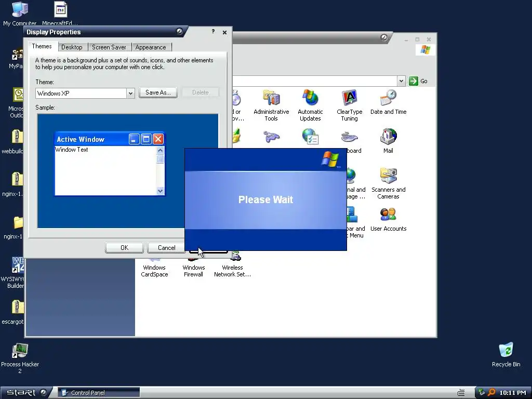Open Date and Time applet
The height and width of the screenshot is (399, 532).
pyautogui.click(x=388, y=102)
